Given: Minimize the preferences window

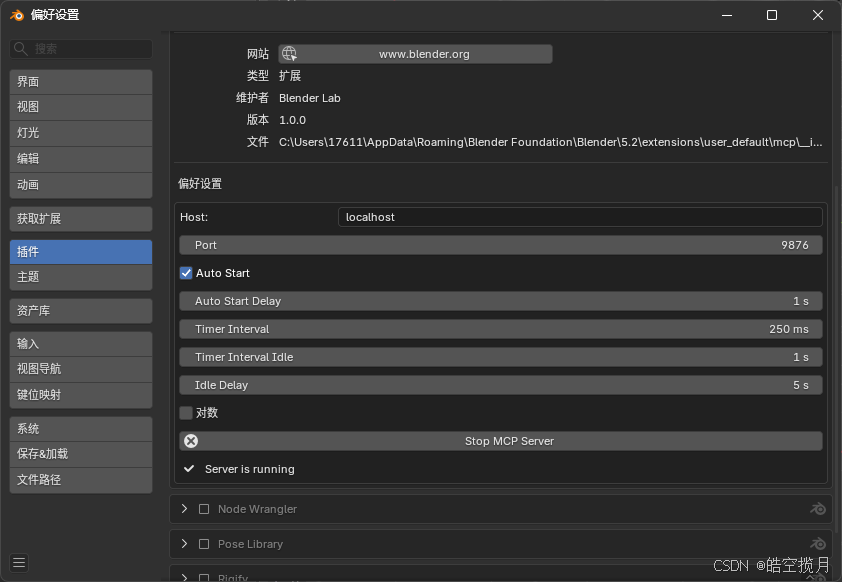Looking at the screenshot, I should [x=727, y=15].
